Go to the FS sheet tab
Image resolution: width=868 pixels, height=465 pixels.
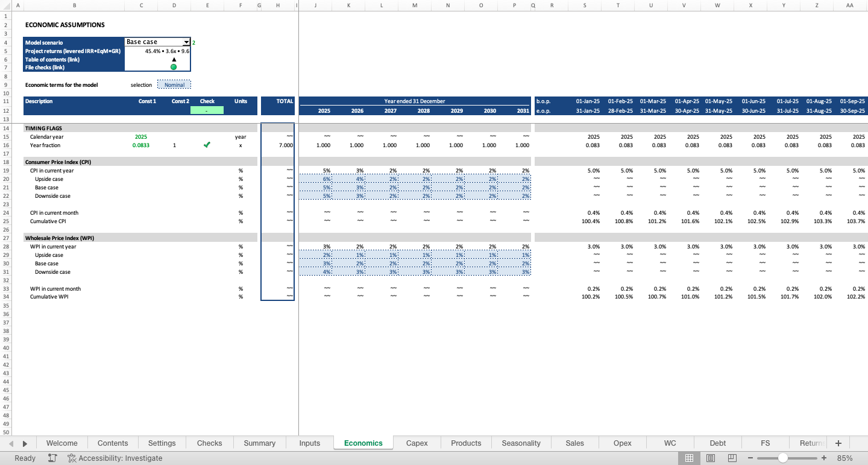pos(766,443)
